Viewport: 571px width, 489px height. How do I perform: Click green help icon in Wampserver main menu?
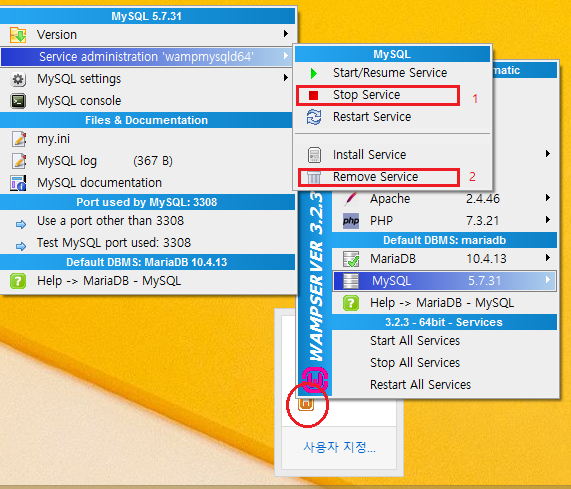[x=351, y=303]
